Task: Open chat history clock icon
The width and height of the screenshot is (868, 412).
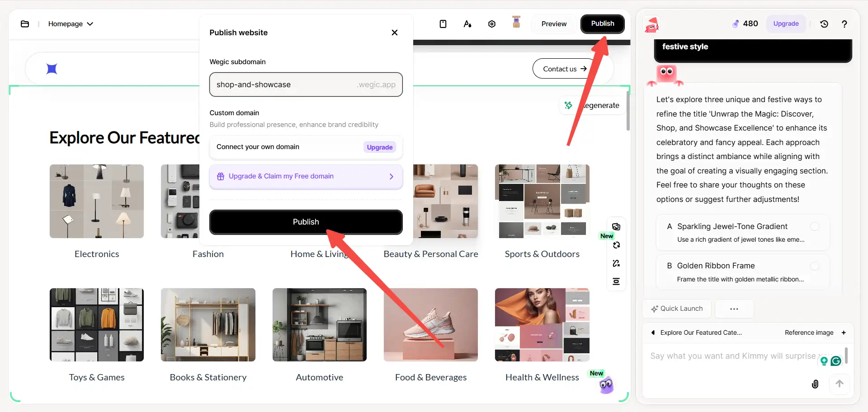Action: tap(824, 24)
